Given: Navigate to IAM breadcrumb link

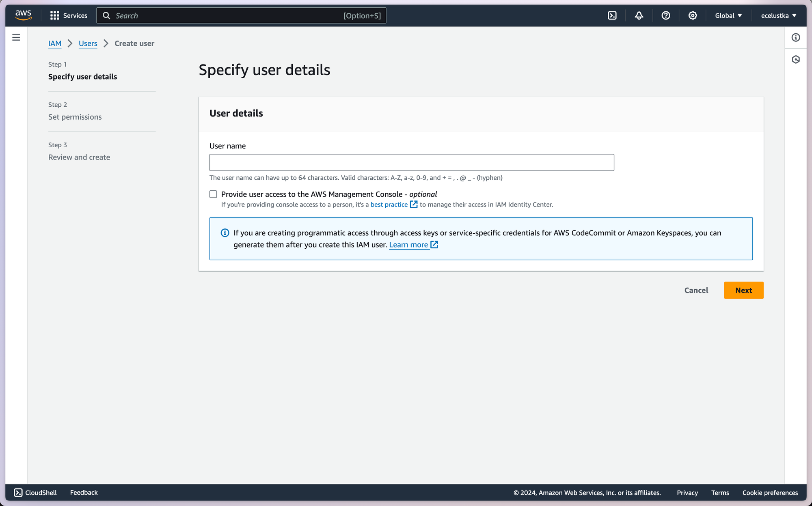Looking at the screenshot, I should (x=55, y=43).
